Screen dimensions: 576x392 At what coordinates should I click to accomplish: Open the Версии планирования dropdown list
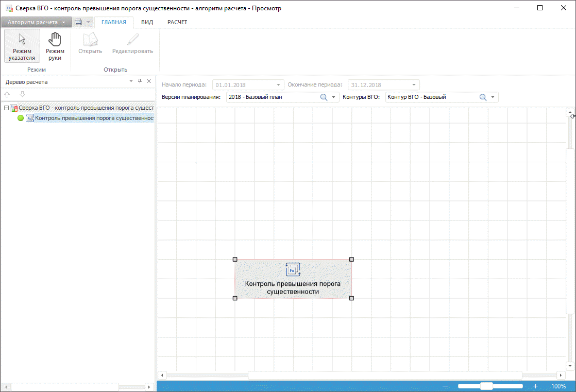click(x=333, y=97)
